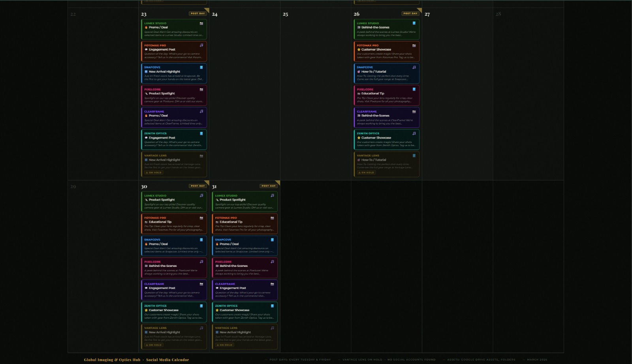
Task: Open Lumex Studio 'Product Spotlight' title on day 30
Action: point(162,200)
